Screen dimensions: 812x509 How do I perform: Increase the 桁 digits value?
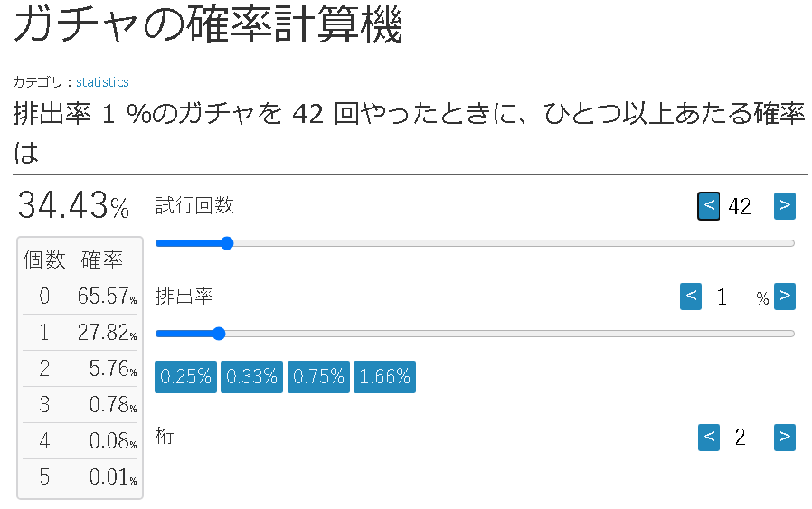[784, 438]
